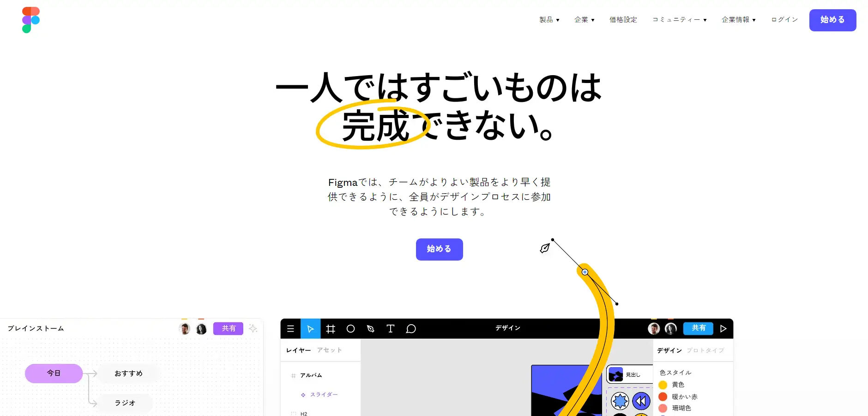Go to ログイン

pyautogui.click(x=785, y=20)
